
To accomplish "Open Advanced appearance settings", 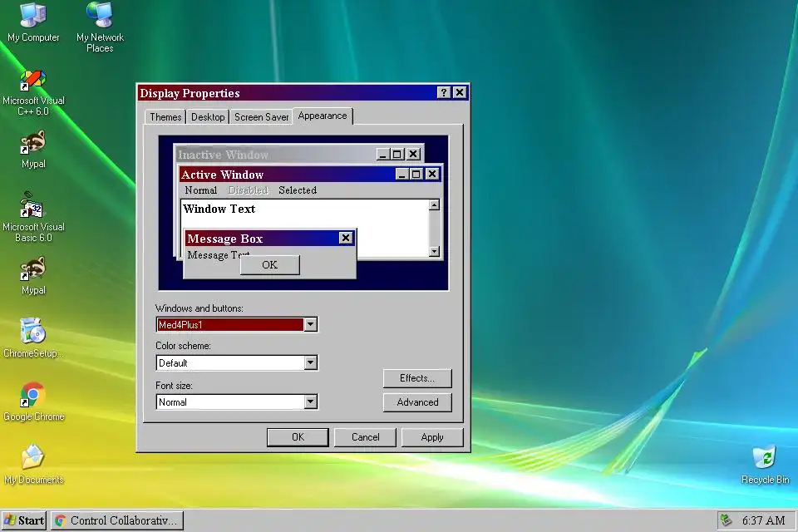I will pyautogui.click(x=417, y=402).
